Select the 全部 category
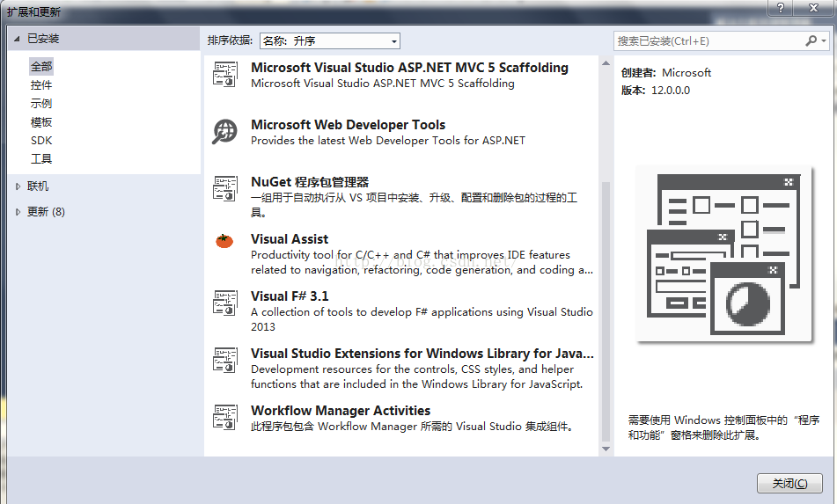 41,67
